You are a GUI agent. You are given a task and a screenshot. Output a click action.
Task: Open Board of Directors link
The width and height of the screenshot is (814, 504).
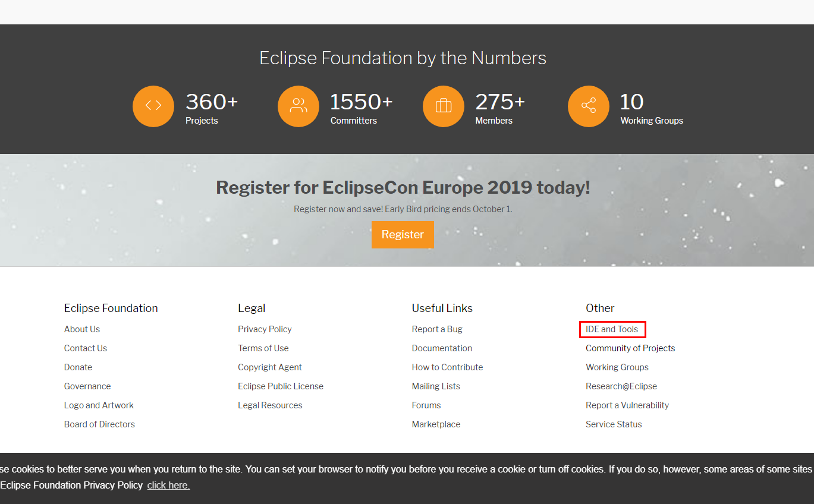(x=99, y=424)
